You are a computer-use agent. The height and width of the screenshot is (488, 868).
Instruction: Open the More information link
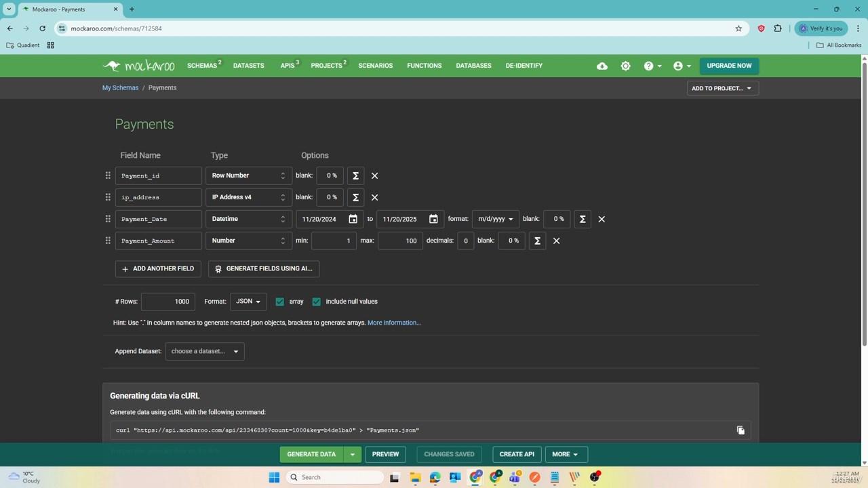click(x=394, y=323)
